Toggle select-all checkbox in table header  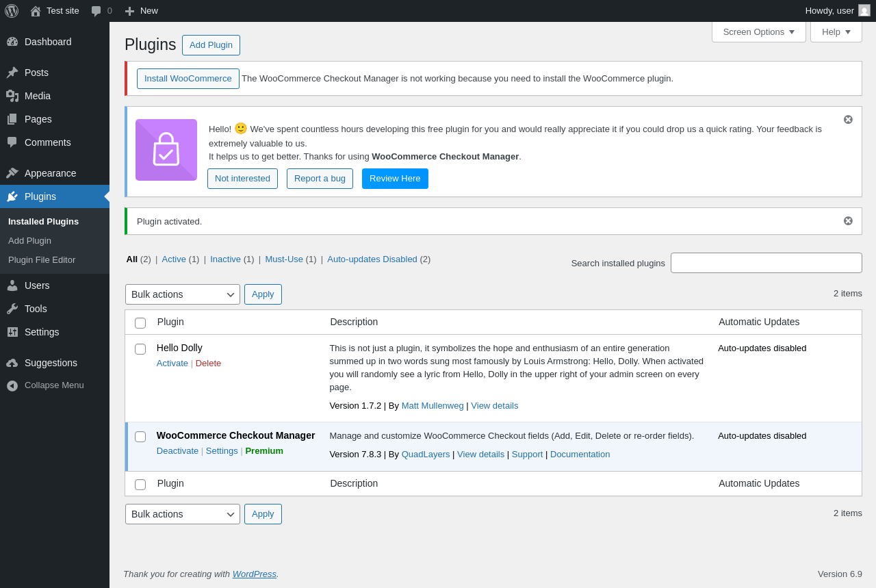pyautogui.click(x=140, y=323)
